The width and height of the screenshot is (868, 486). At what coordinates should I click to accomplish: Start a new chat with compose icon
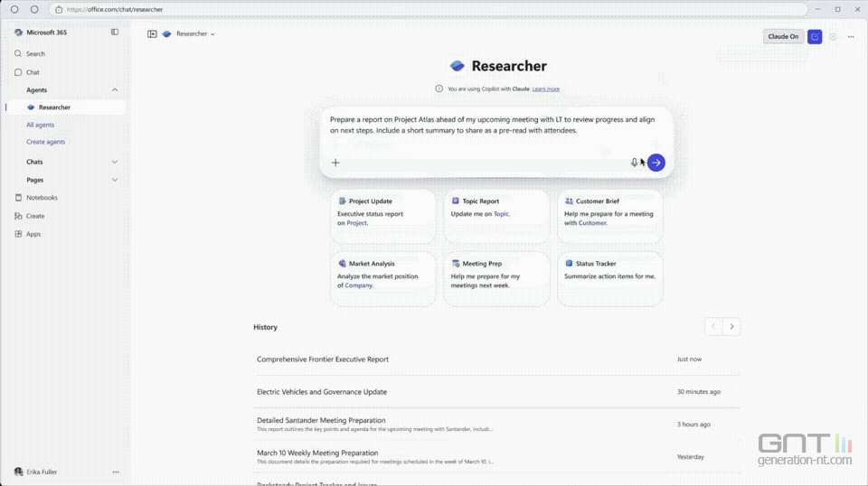coord(815,36)
